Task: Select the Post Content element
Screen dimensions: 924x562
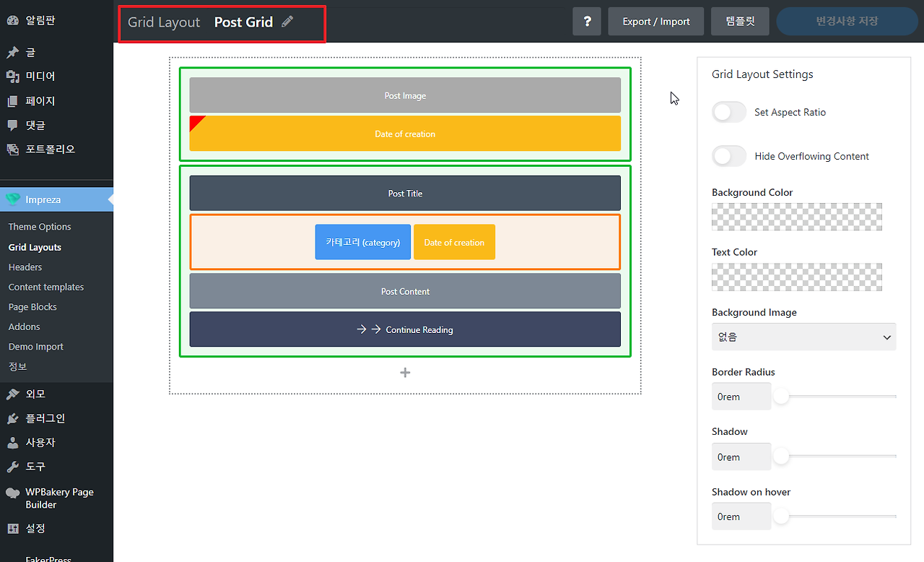Action: click(x=405, y=291)
